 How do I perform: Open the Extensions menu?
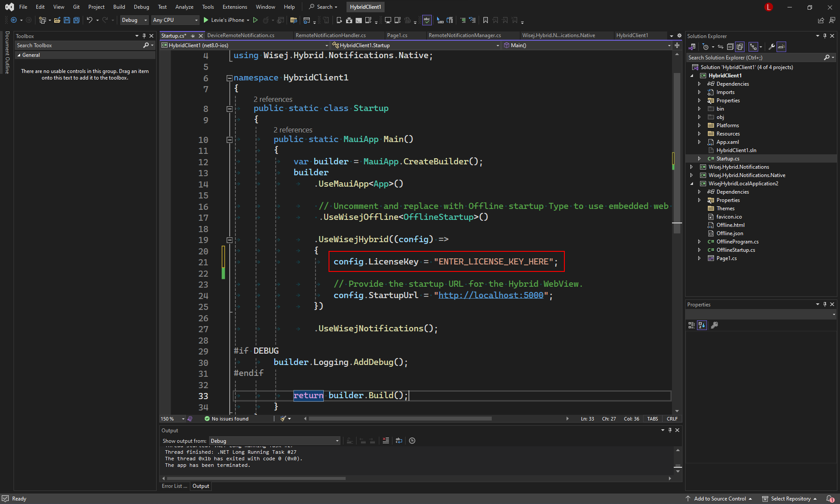tap(234, 7)
